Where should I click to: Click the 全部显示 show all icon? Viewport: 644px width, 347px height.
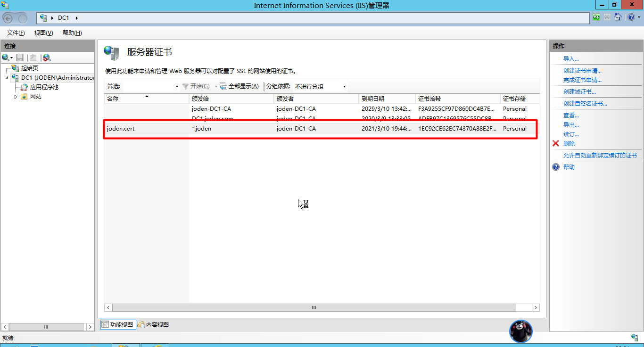pyautogui.click(x=223, y=86)
